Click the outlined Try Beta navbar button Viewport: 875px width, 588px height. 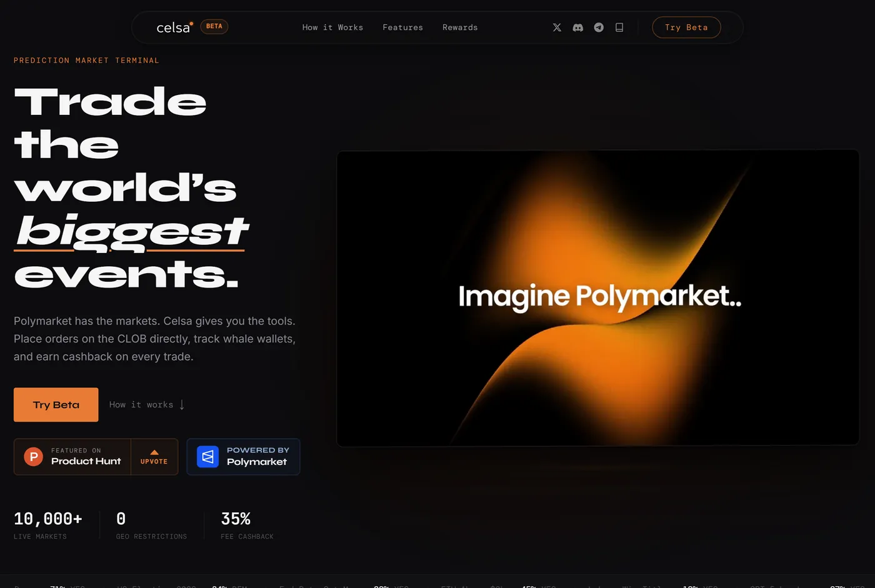coord(686,27)
